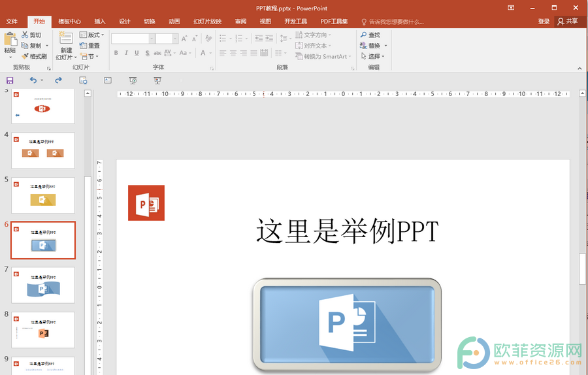Click the Clear Formatting icon
The width and height of the screenshot is (588, 375).
pos(208,39)
